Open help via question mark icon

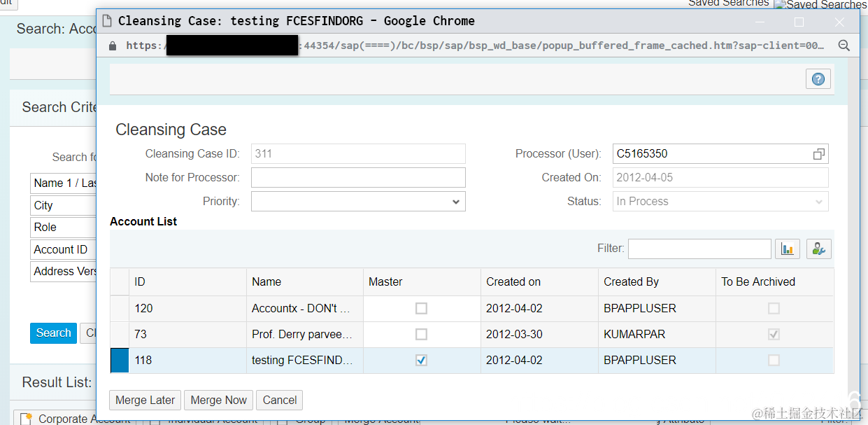pyautogui.click(x=818, y=79)
